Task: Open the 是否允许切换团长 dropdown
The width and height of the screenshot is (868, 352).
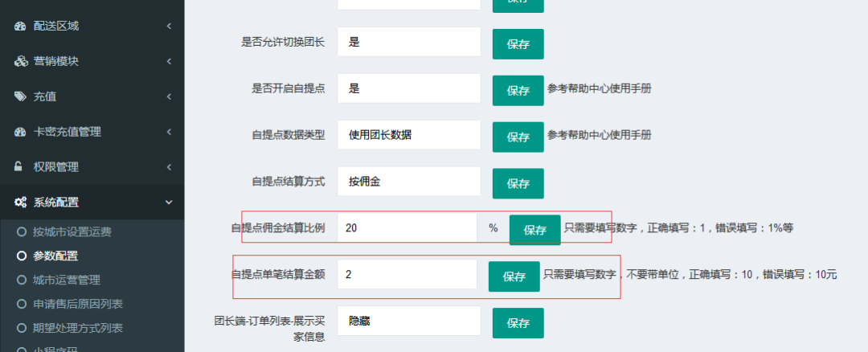Action: [x=408, y=43]
